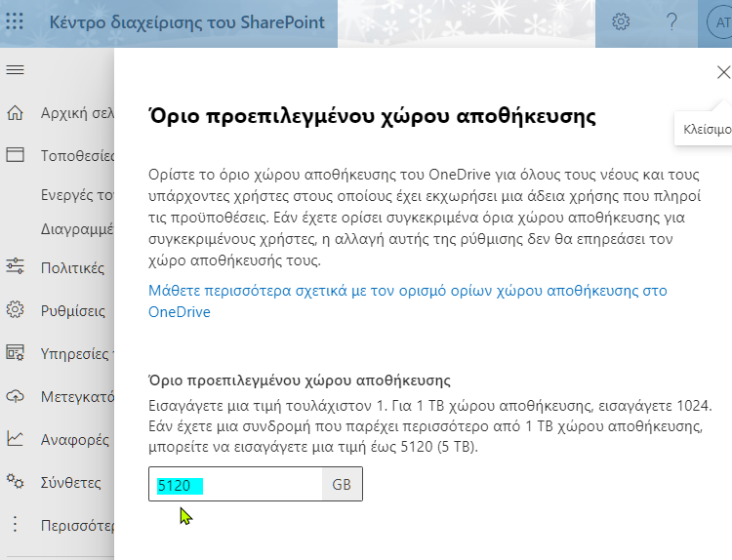Screen dimensions: 732x560
Task: Select Διαγραμμένες τοποθεσίες sub-item
Action: coord(77,229)
